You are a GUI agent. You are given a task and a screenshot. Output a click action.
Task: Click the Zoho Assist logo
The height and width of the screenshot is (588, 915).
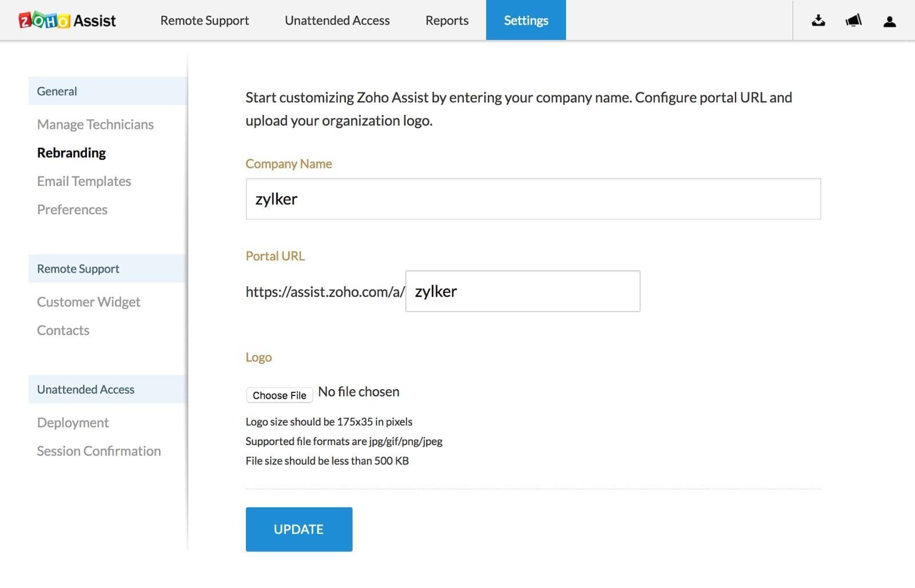point(67,21)
